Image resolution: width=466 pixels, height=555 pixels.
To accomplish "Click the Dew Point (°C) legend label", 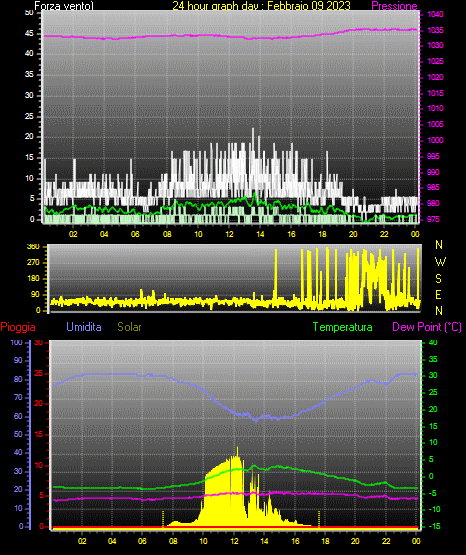I will (x=427, y=327).
